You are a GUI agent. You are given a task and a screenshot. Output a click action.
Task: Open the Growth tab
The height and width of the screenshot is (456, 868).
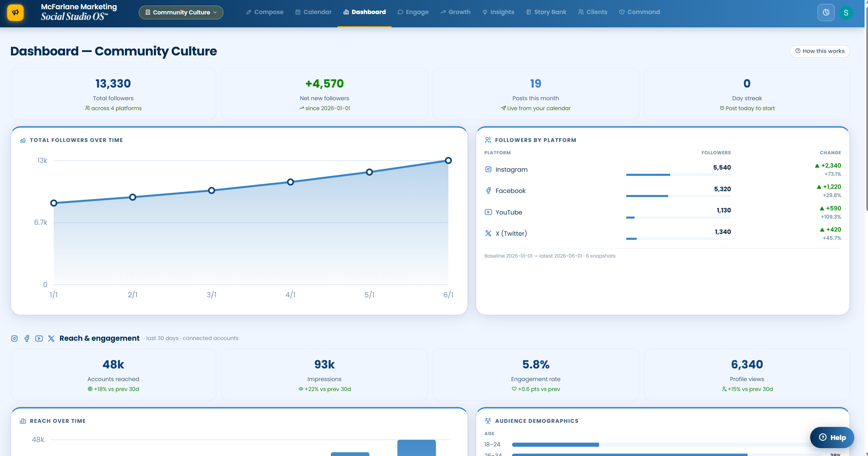point(455,12)
